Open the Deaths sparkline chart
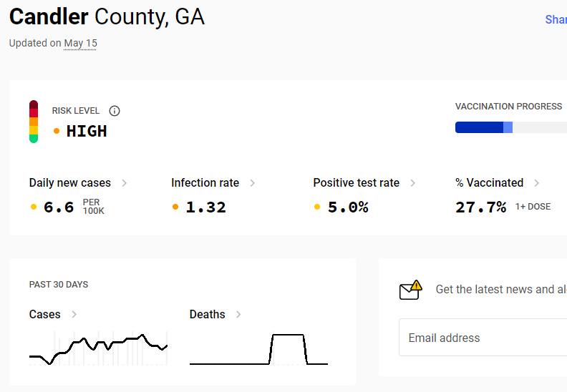 (259, 349)
